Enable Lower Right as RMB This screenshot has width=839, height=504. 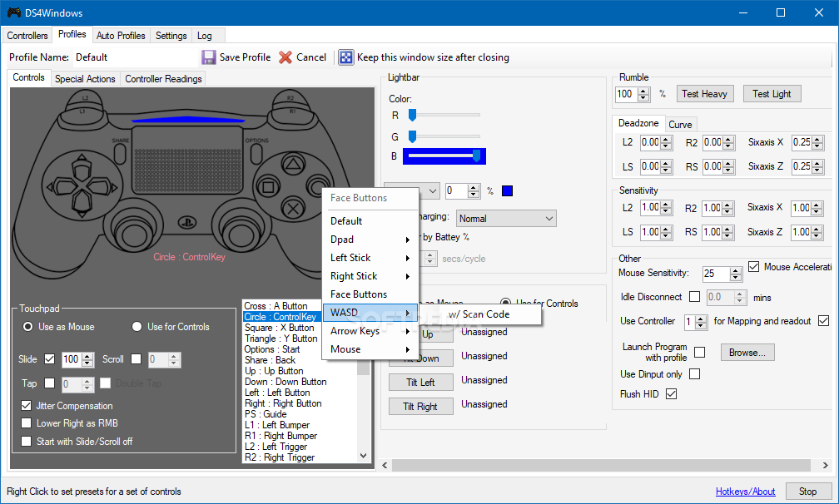(27, 423)
